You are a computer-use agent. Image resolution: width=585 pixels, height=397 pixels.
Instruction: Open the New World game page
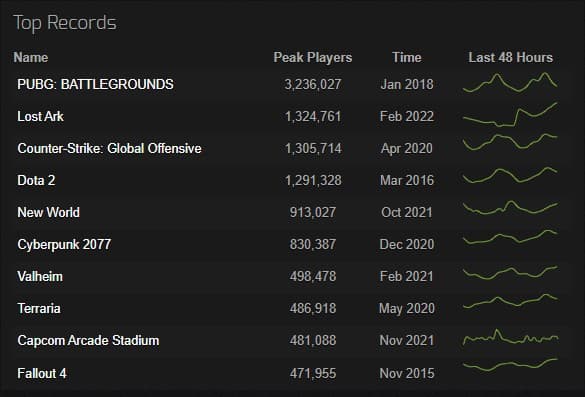[49, 212]
